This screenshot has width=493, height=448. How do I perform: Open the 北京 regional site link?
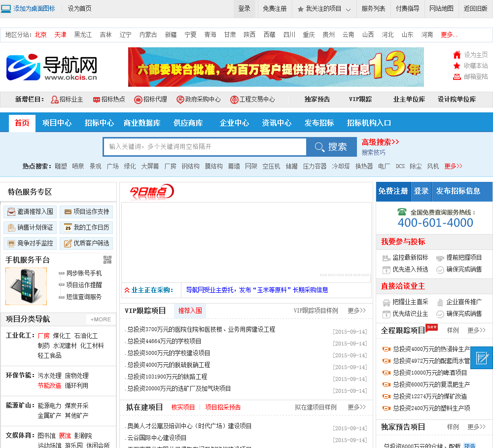pos(40,34)
